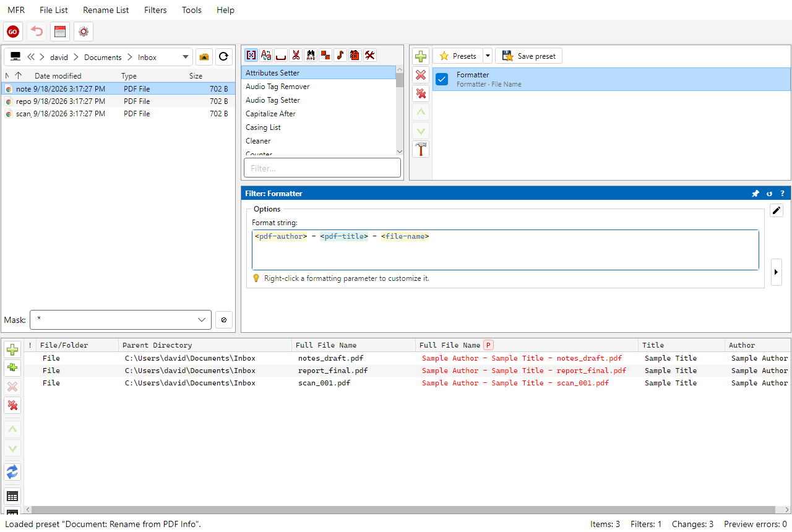This screenshot has height=532, width=792.
Task: Click the filter search input field
Action: 322,168
